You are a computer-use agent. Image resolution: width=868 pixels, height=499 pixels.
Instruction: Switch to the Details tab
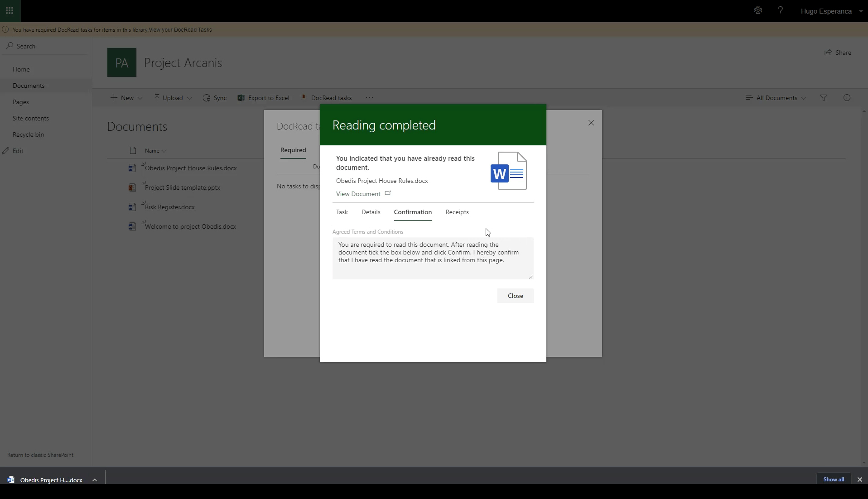pyautogui.click(x=371, y=212)
